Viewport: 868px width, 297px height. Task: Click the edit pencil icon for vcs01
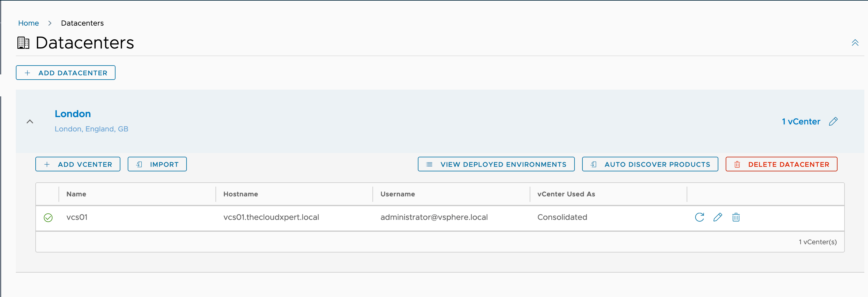click(717, 217)
